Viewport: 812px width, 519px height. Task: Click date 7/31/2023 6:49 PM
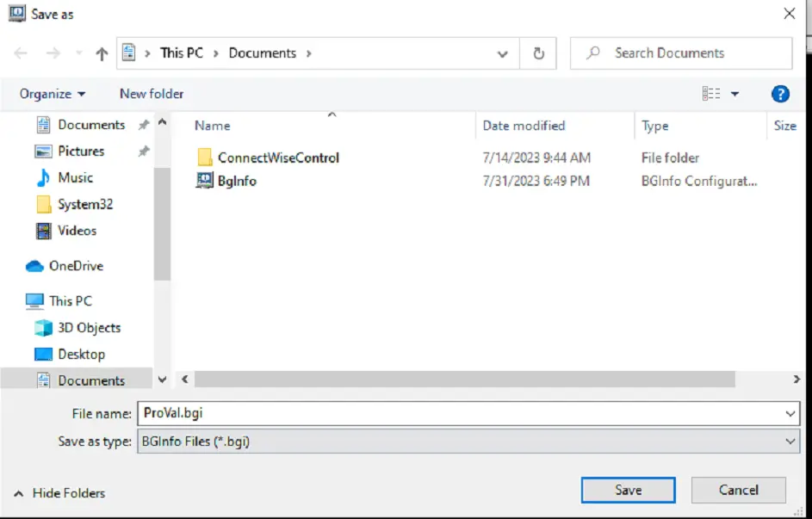(536, 181)
